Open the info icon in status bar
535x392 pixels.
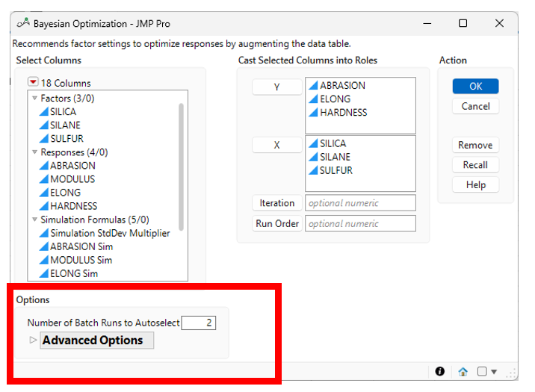pos(440,371)
